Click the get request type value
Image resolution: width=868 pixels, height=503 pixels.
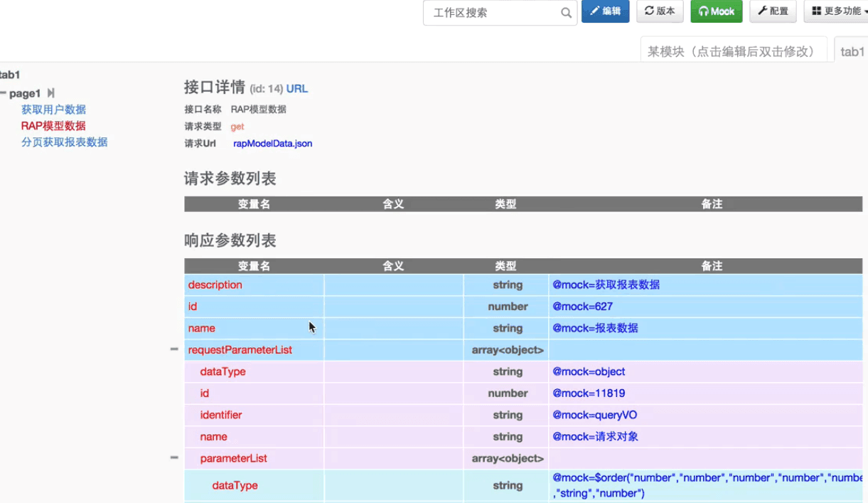click(x=237, y=127)
